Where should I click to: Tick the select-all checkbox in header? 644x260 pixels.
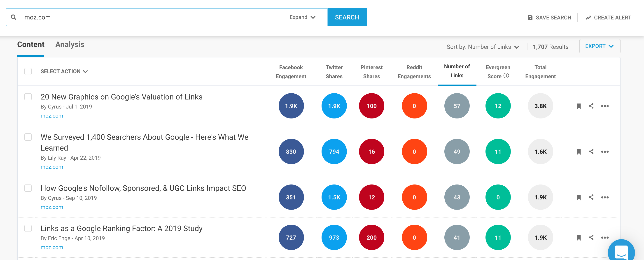click(x=28, y=72)
